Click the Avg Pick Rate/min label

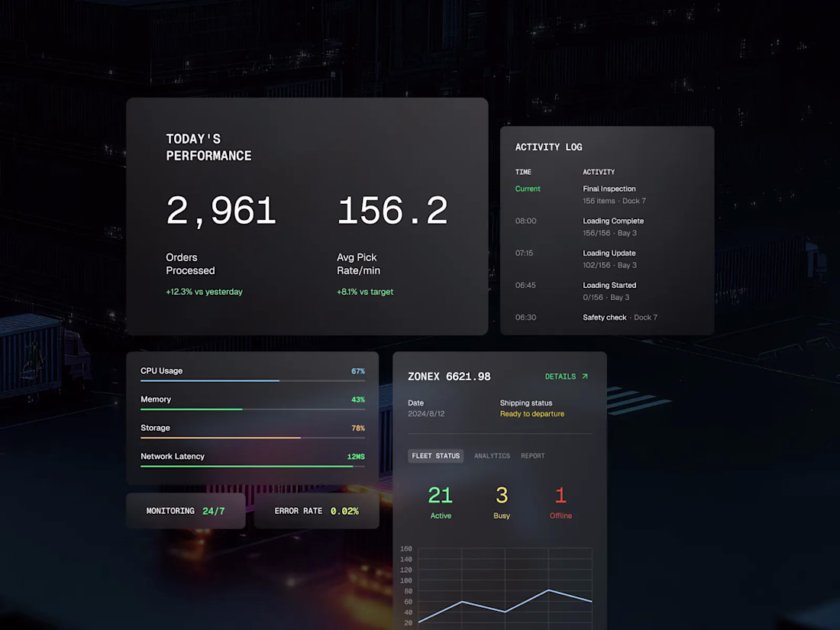click(x=358, y=264)
